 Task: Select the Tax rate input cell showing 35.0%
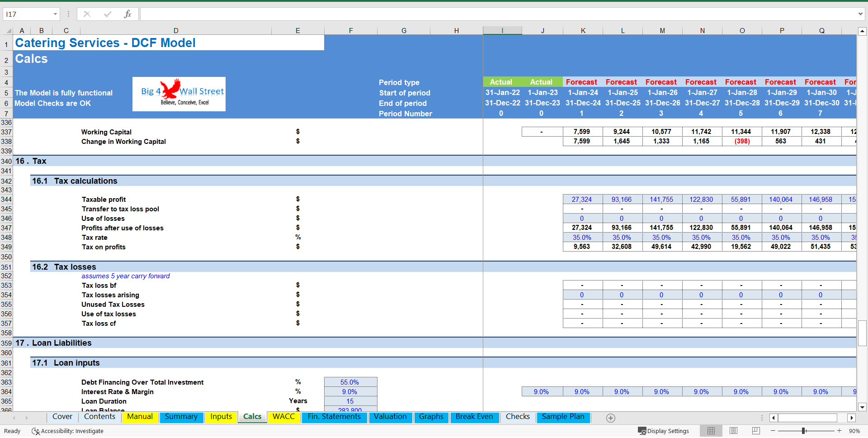point(583,237)
